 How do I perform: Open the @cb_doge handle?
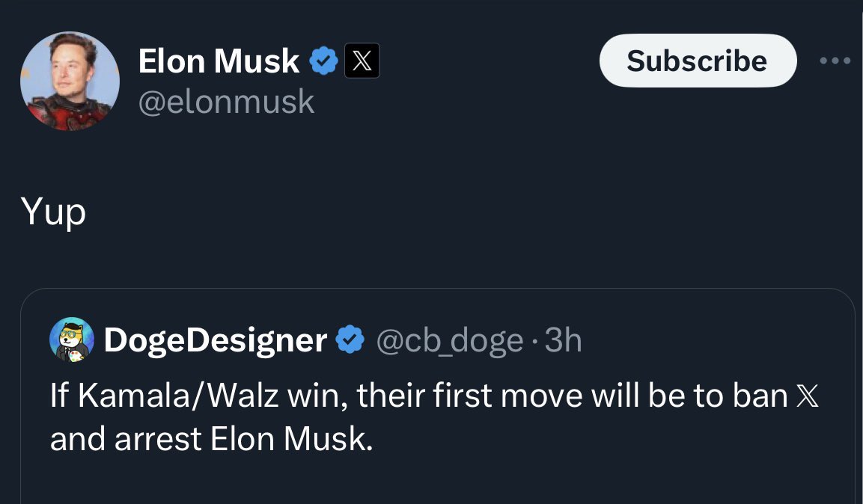(x=450, y=341)
